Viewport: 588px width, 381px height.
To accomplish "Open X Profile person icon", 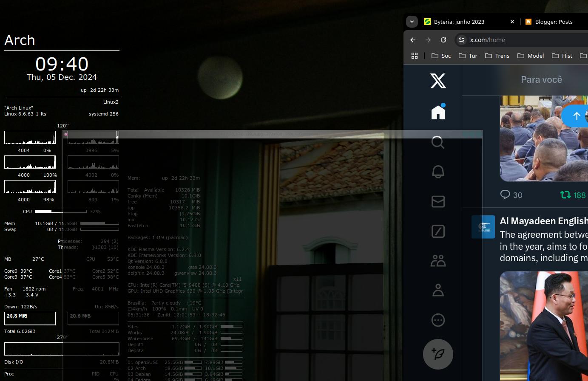I will (x=438, y=290).
